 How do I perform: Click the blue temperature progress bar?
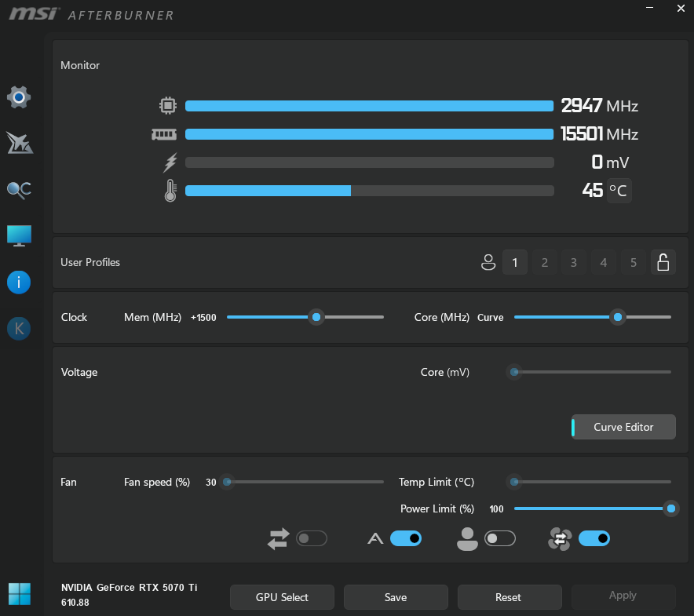268,191
